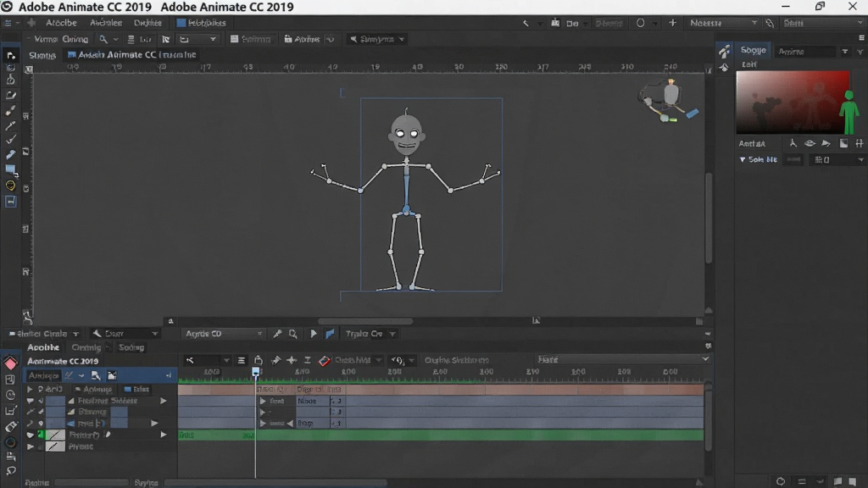
Task: Click the arrow send icon under color picker
Action: pyautogui.click(x=826, y=143)
